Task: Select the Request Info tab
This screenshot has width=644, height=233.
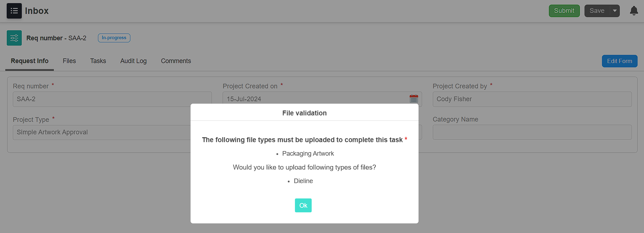Action: pos(30,61)
